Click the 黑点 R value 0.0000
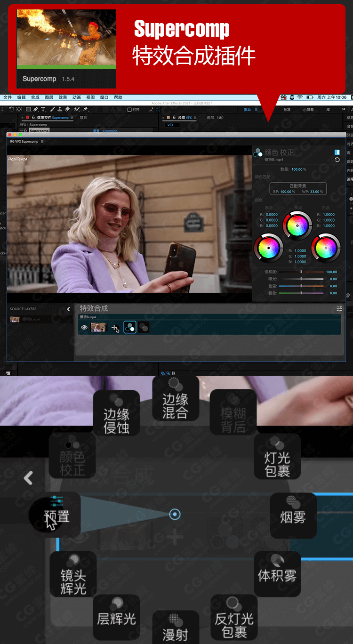The image size is (353, 644). (x=272, y=214)
